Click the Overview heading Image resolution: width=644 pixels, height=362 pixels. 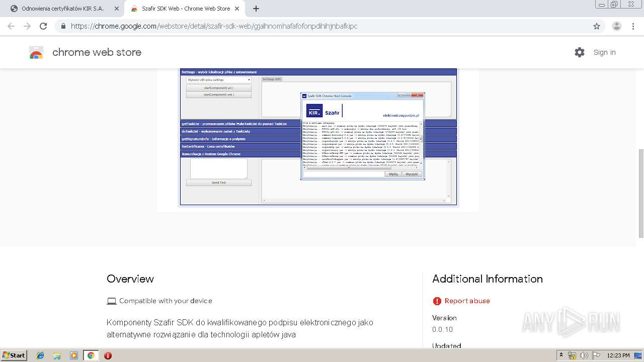(130, 279)
